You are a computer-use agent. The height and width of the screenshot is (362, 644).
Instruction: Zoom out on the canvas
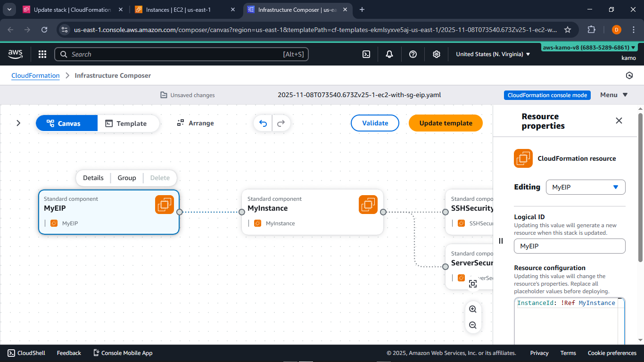coord(473,325)
